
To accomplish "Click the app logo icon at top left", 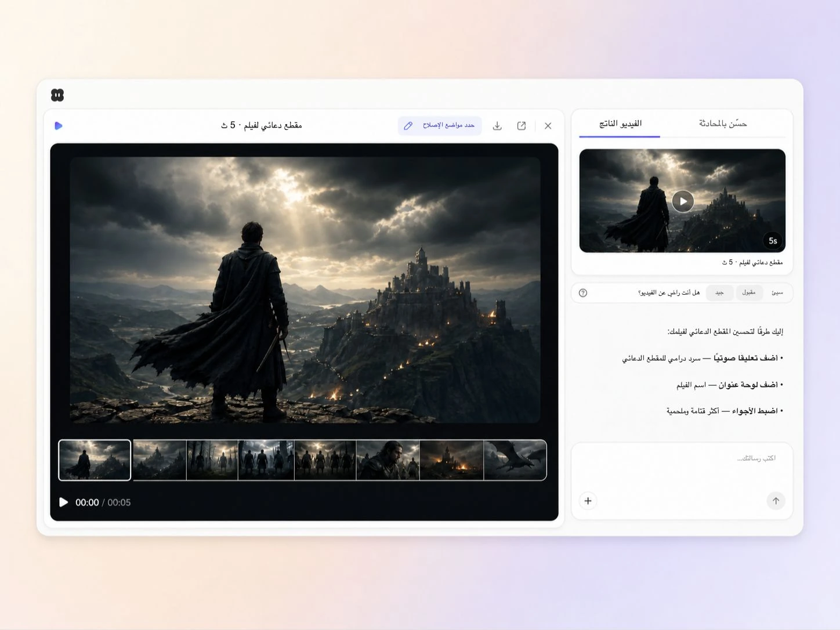I will (x=57, y=95).
